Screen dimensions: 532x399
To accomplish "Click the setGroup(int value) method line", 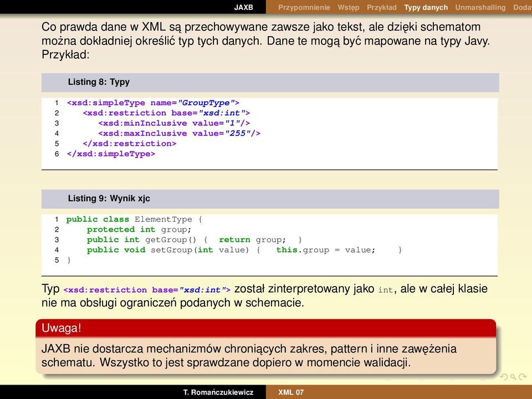I will pos(244,250).
